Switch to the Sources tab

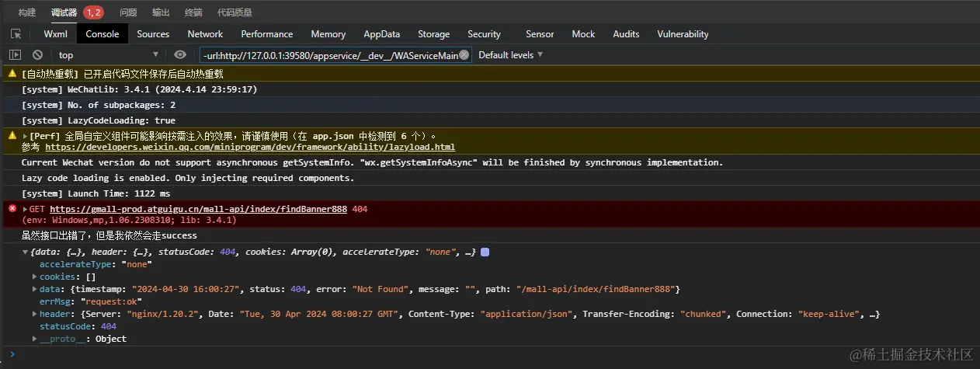(153, 34)
